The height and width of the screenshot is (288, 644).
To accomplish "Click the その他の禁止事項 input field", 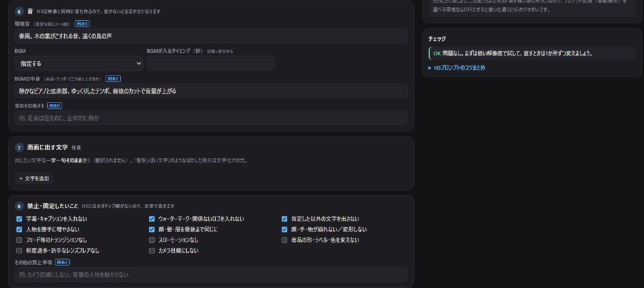I will pos(211,274).
